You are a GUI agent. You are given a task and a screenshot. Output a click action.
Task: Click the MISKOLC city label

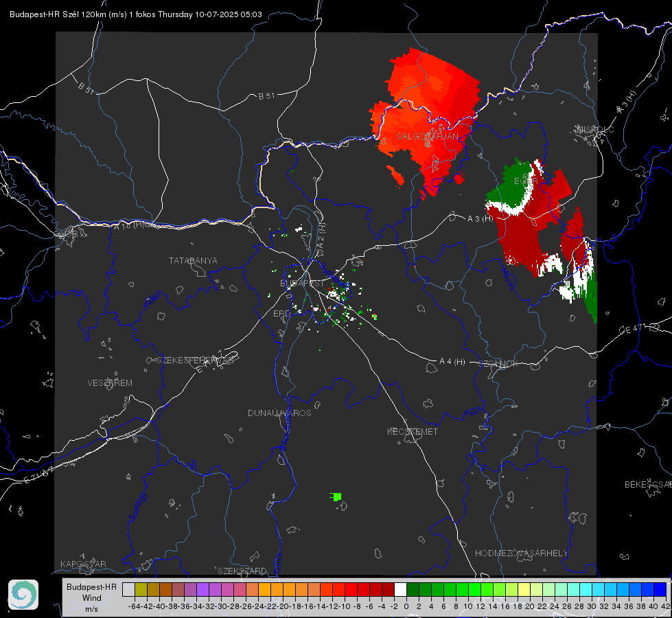[x=595, y=130]
